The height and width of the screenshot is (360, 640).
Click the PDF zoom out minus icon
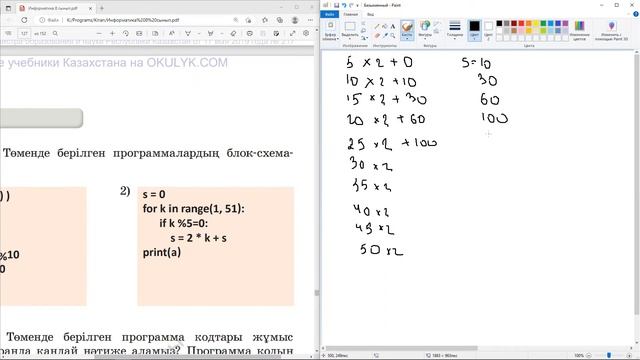click(x=99, y=33)
